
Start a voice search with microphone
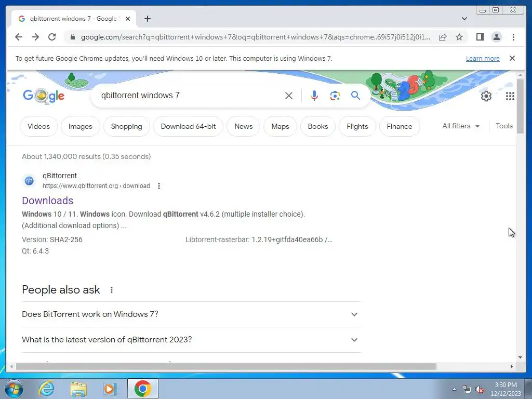point(314,96)
